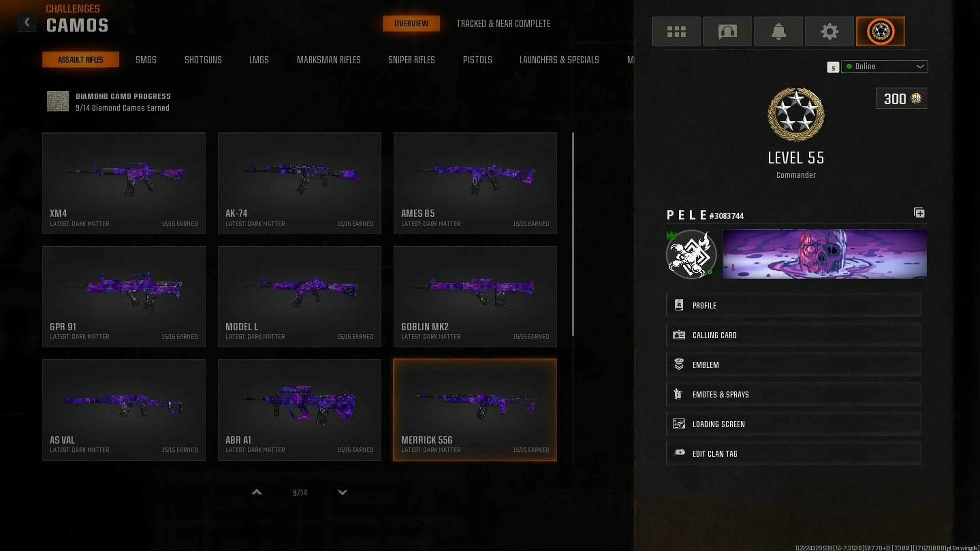
Task: Expand the Online status dropdown
Action: click(884, 67)
